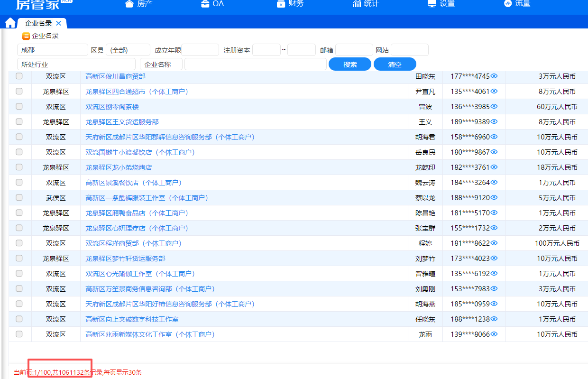This screenshot has height=379, width=588.
Task: Click the OA briefcase icon
Action: click(205, 4)
